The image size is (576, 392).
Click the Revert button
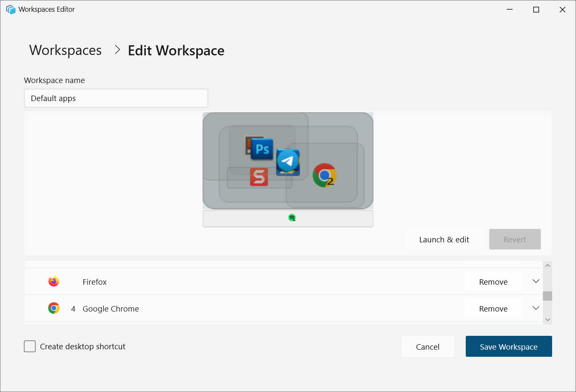(515, 239)
